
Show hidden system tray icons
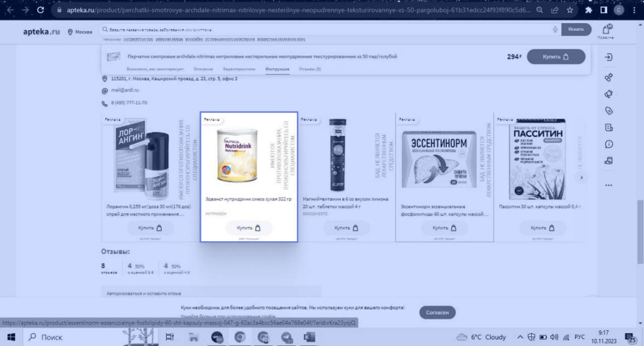coord(520,337)
